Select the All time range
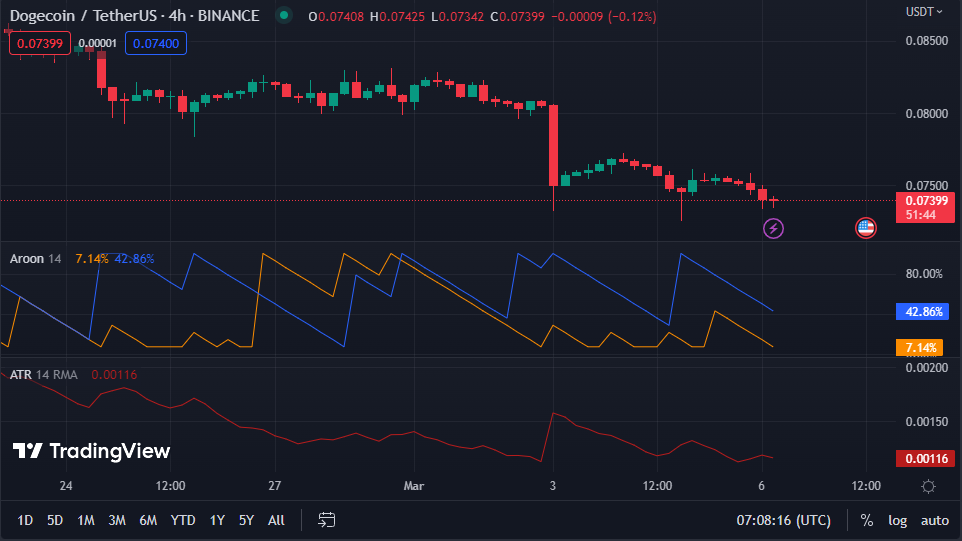Image resolution: width=962 pixels, height=541 pixels. 276,520
